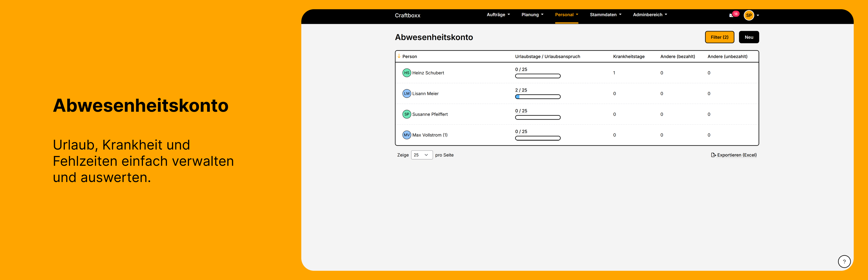The image size is (868, 280).
Task: Click the Filter (2) button
Action: 719,37
